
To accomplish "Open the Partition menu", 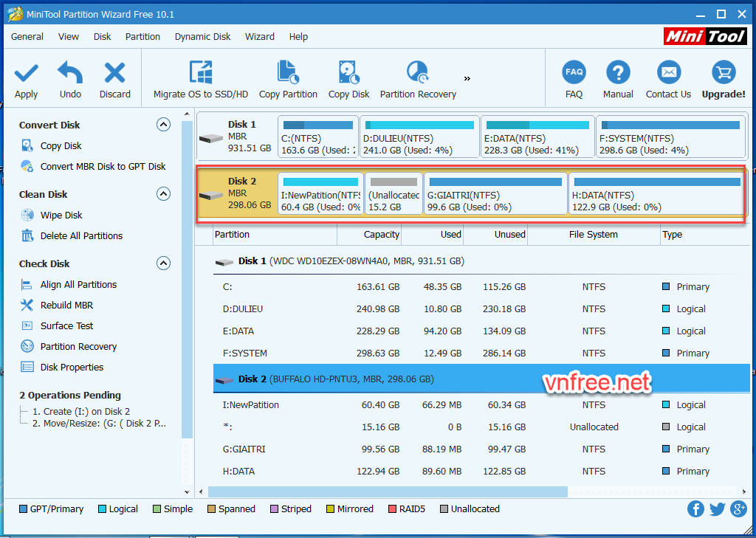I will [x=142, y=36].
